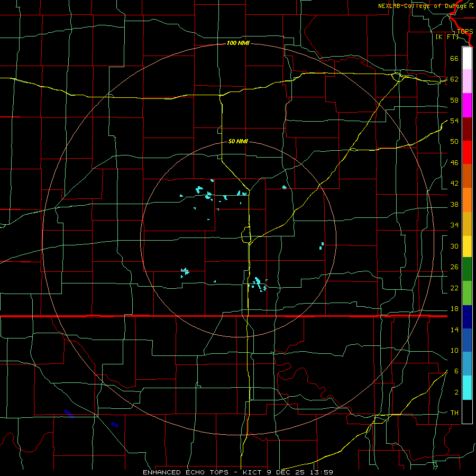This screenshot has width=476, height=476.
Task: Click the cyan echo cluster southwest of center
Action: 185,272
